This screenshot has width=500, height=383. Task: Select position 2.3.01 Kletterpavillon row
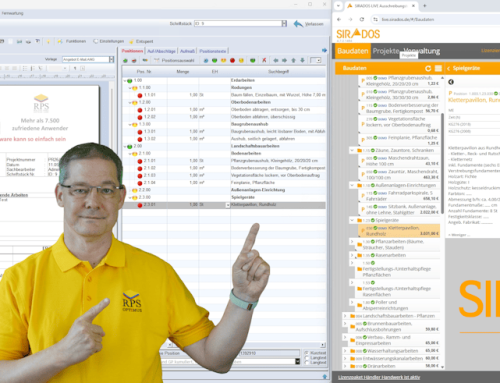(x=224, y=205)
